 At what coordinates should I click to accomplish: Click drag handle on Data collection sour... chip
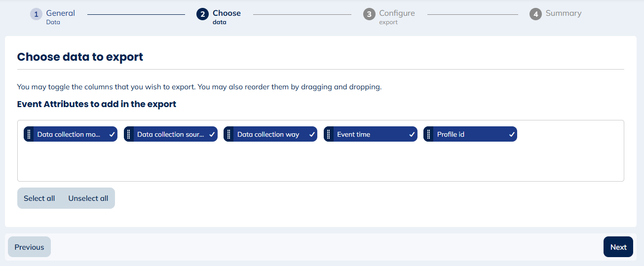pos(129,134)
